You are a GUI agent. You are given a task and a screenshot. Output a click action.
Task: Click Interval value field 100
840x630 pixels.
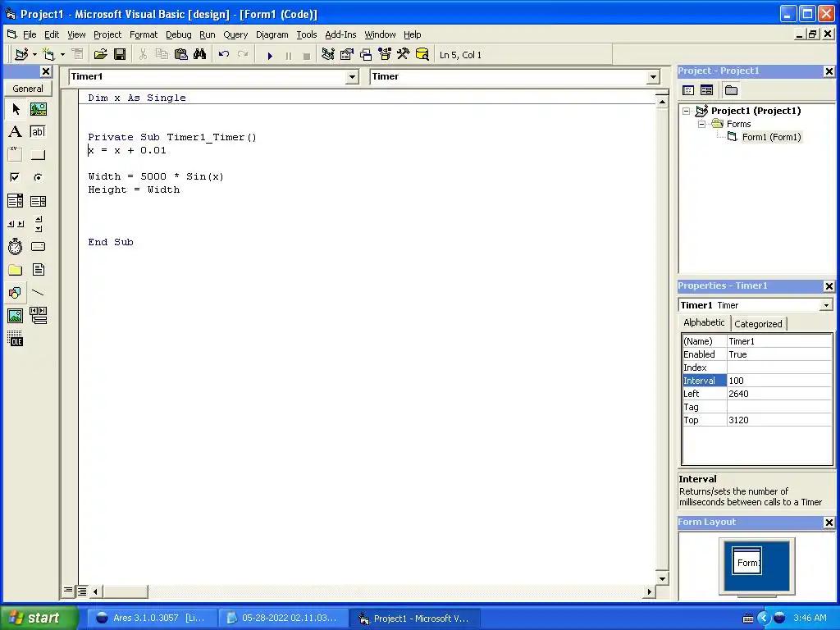(779, 381)
